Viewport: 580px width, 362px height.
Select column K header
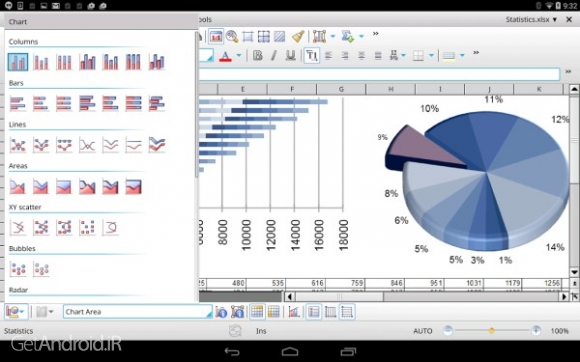click(539, 89)
